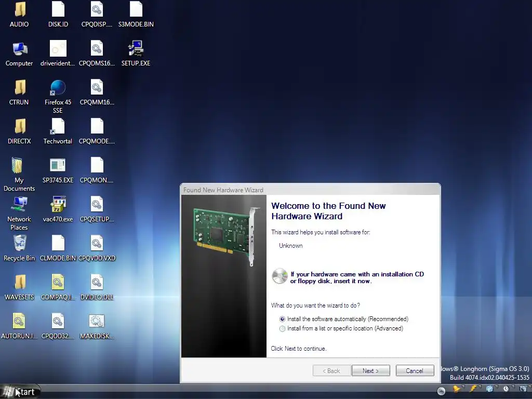Select the CPQDD32 file icon
This screenshot has height=399, width=532.
58,321
